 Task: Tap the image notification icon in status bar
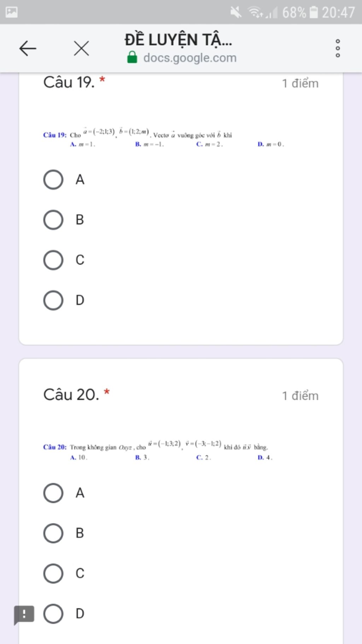(x=12, y=12)
